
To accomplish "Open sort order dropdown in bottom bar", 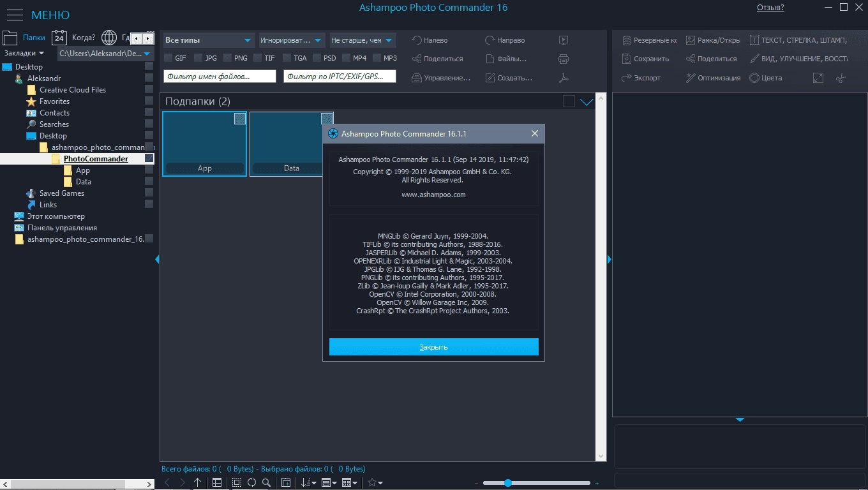I will [309, 483].
